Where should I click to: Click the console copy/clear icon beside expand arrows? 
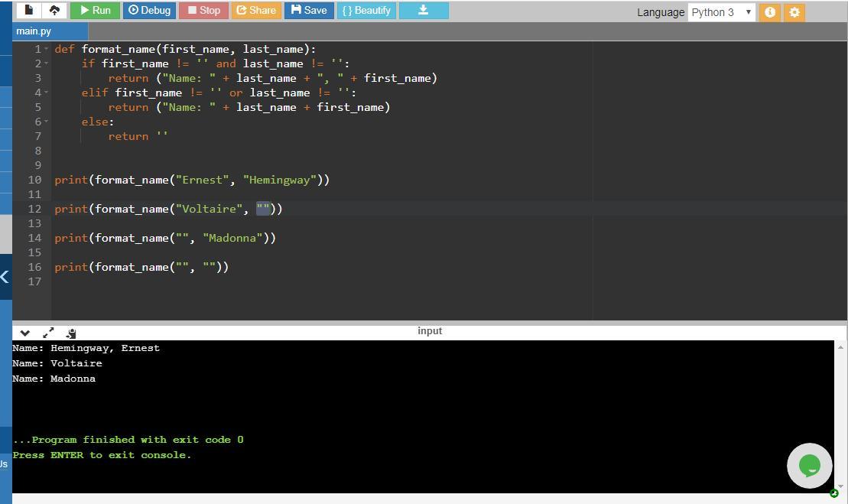pos(71,333)
